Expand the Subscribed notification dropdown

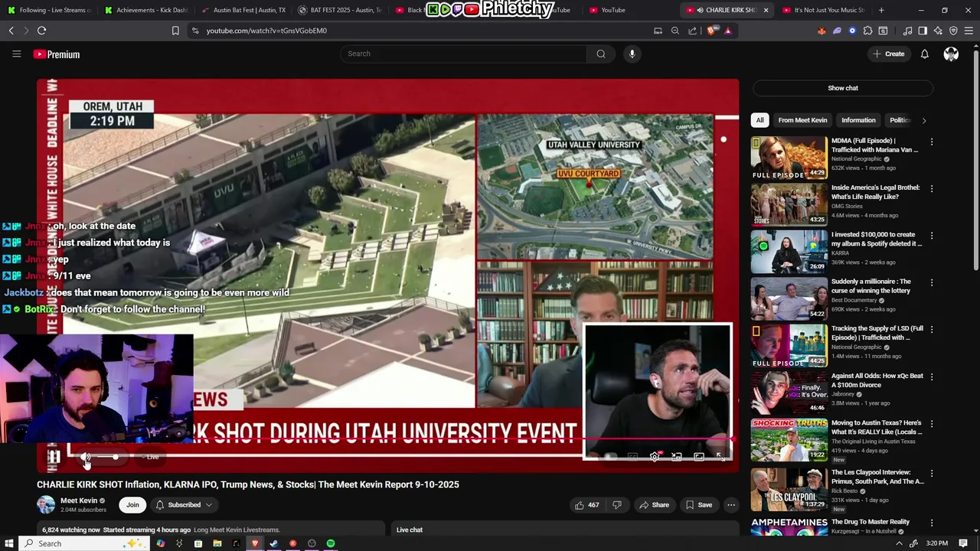tap(185, 505)
